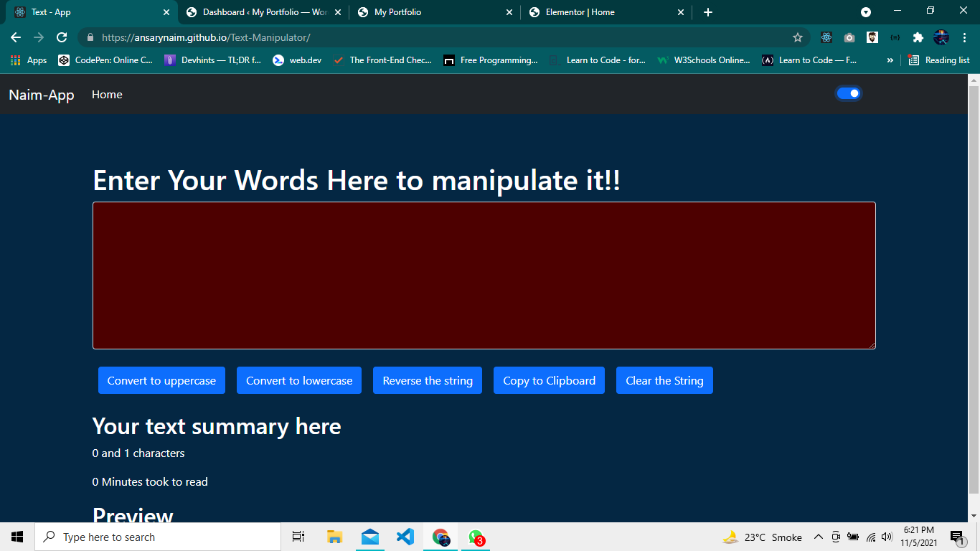The height and width of the screenshot is (551, 980).
Task: Show hidden icons with the tray chevron
Action: (x=818, y=537)
